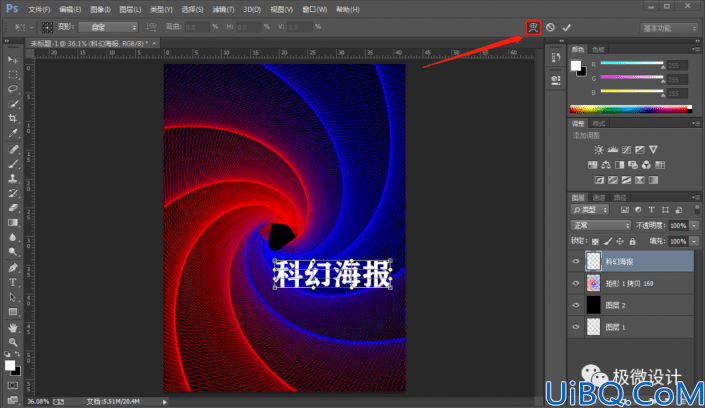Open the blend mode dropdown 正常
The width and height of the screenshot is (705, 408).
point(600,225)
